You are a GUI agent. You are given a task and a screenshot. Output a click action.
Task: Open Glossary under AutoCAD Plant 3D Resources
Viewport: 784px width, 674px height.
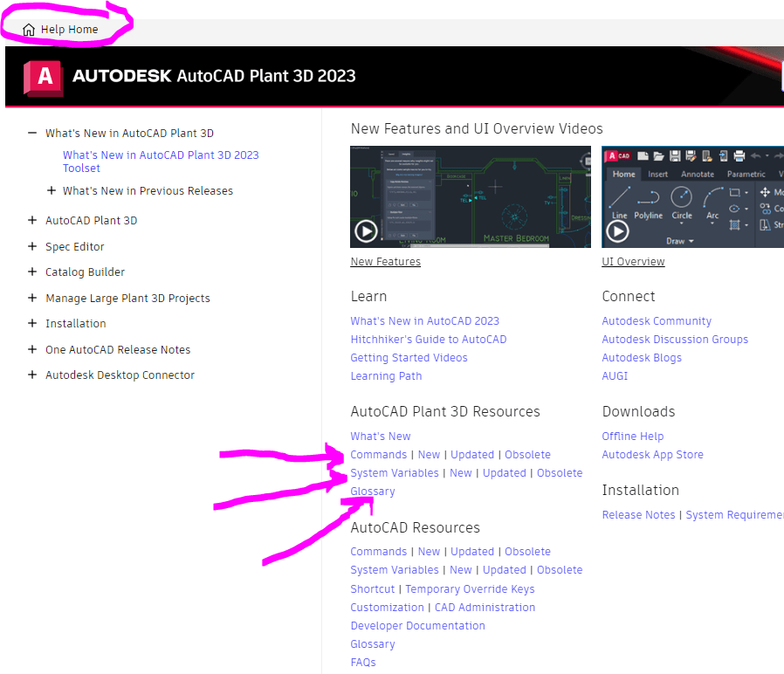click(373, 492)
